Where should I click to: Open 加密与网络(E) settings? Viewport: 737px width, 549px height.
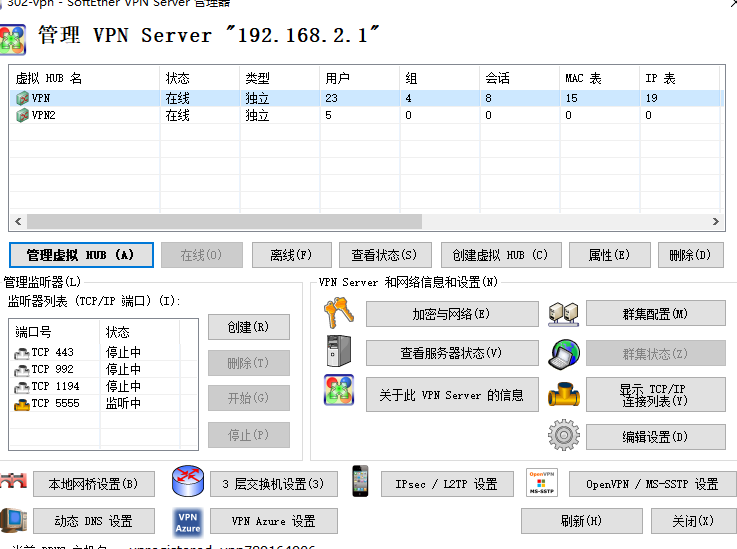pos(452,314)
